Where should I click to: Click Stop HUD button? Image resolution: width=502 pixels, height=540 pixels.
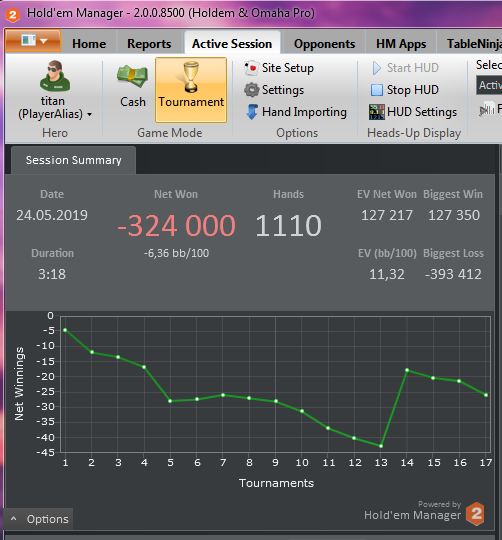click(x=405, y=90)
